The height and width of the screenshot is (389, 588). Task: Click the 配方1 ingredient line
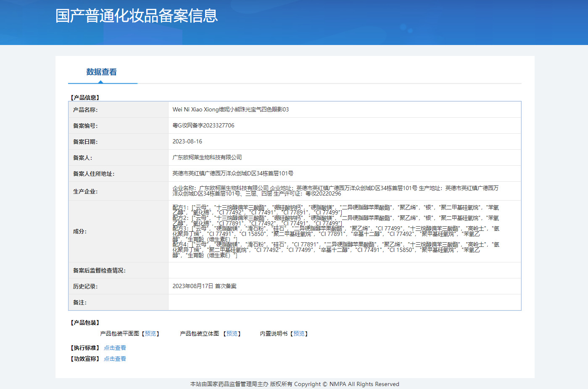(335, 210)
